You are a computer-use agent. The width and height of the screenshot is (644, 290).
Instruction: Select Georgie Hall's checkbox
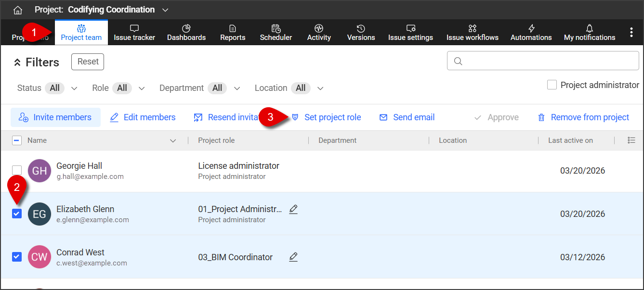17,170
